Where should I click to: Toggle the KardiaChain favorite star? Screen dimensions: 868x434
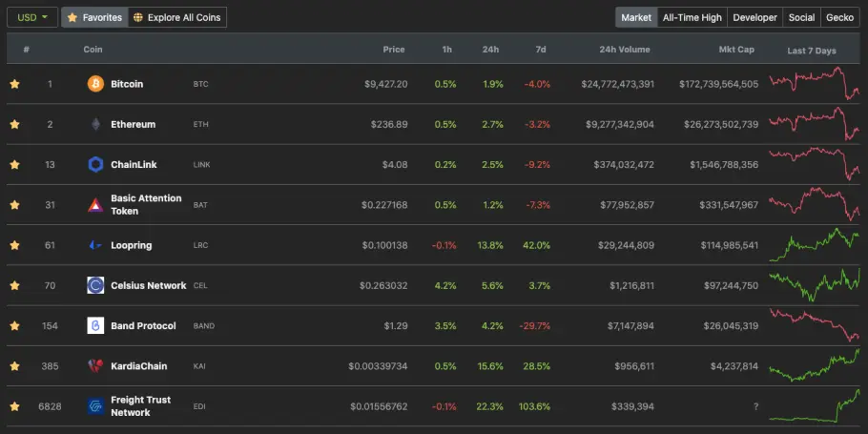tap(15, 366)
